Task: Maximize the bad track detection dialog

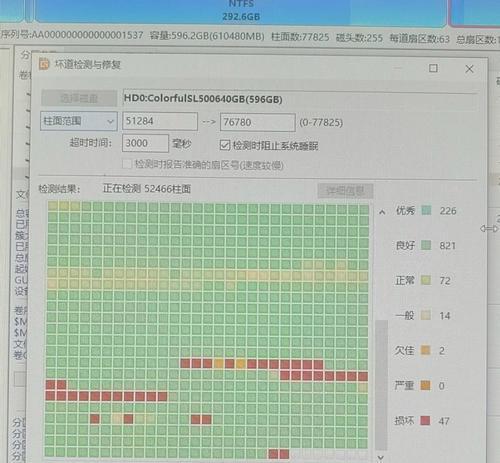Action: point(433,68)
